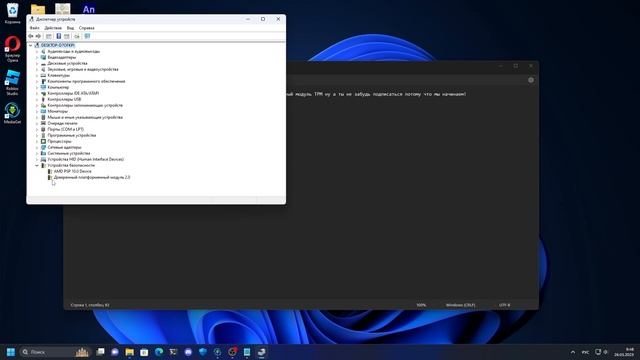Select the Очереди печати row

(62, 123)
